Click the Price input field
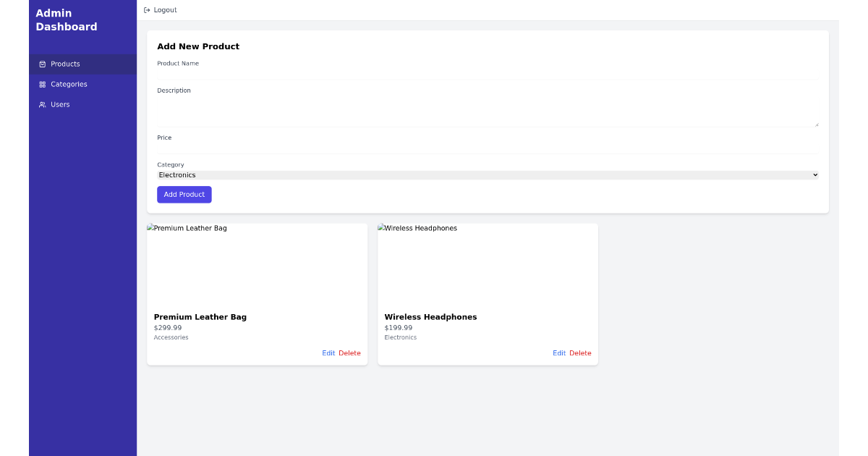868x456 pixels. pyautogui.click(x=486, y=147)
